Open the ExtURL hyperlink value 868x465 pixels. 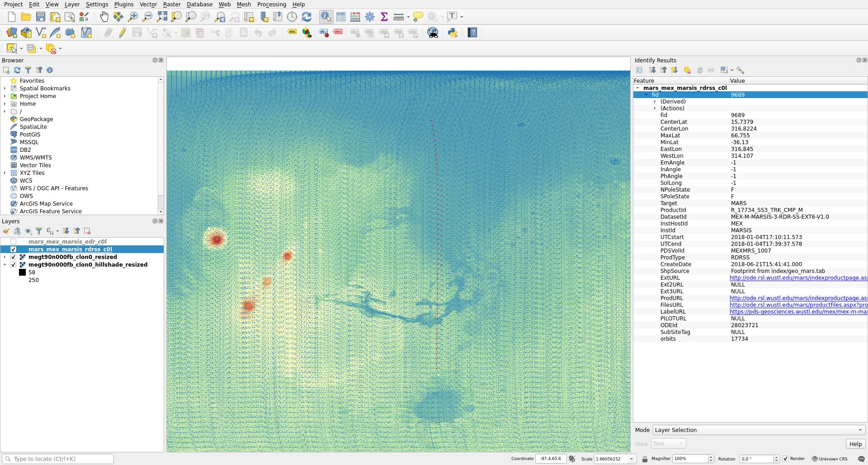coord(798,278)
